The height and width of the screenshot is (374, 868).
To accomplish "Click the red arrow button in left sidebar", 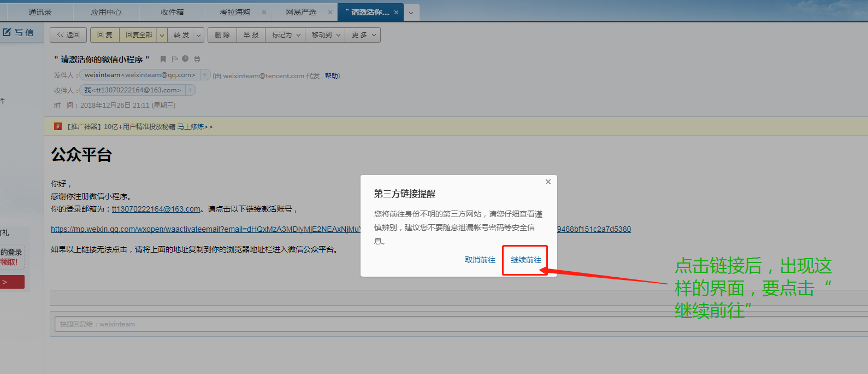I will pyautogui.click(x=12, y=282).
